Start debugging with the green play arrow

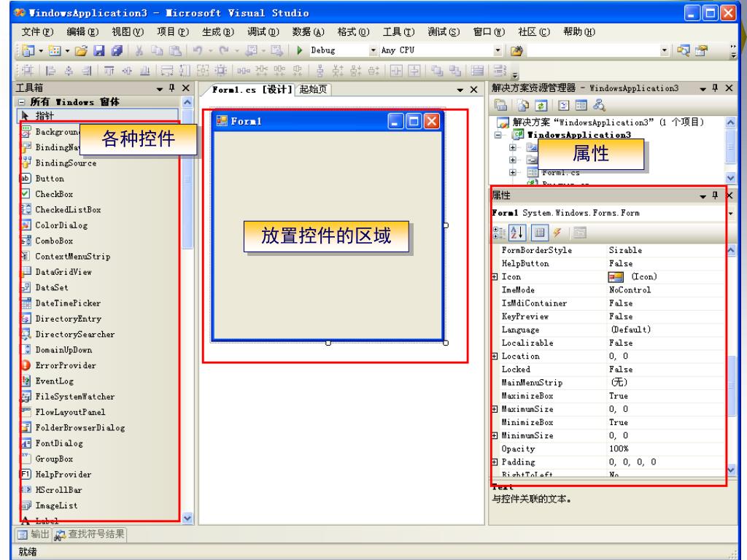(300, 50)
